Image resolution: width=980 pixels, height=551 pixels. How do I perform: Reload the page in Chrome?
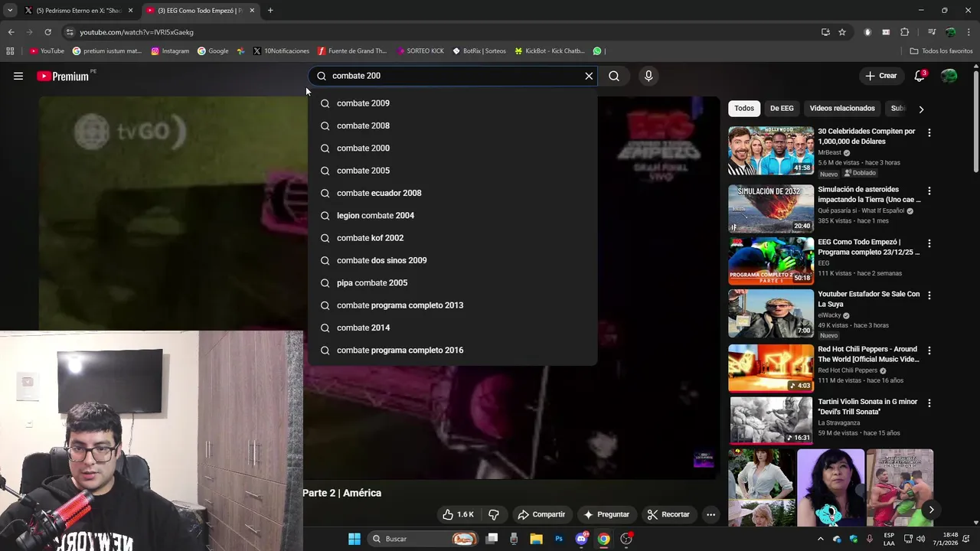(47, 32)
